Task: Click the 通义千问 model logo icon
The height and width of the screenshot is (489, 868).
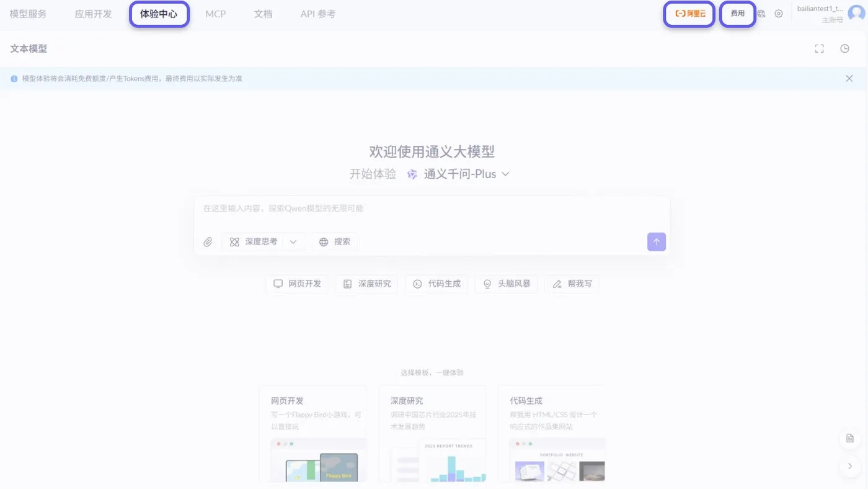Action: click(412, 174)
